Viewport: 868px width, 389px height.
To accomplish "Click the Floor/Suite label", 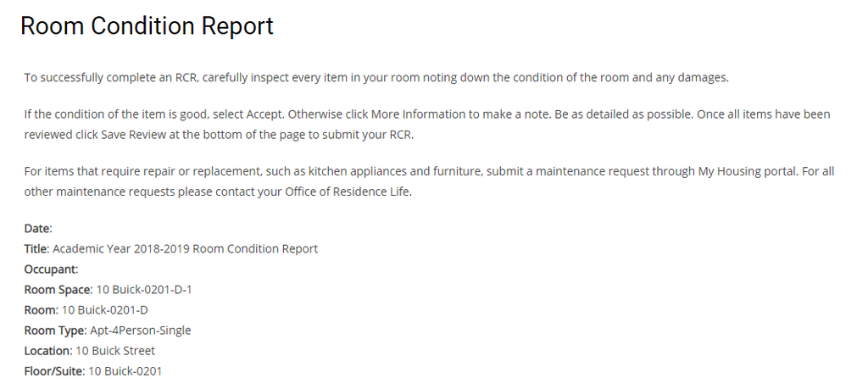I will tap(54, 371).
